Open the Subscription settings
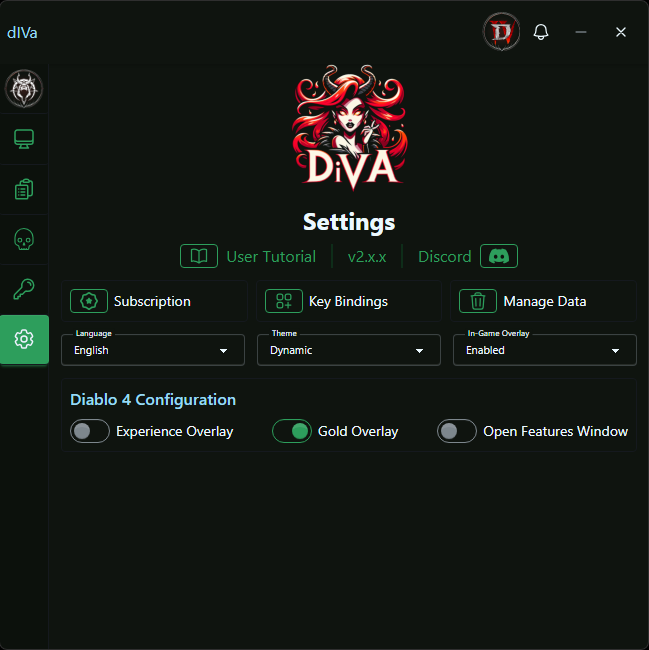 154,301
